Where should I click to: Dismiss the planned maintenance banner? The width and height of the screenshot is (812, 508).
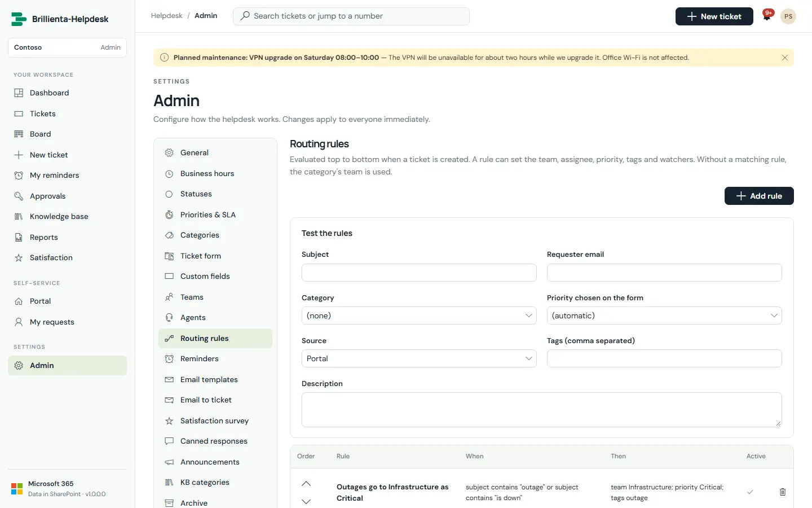click(784, 58)
